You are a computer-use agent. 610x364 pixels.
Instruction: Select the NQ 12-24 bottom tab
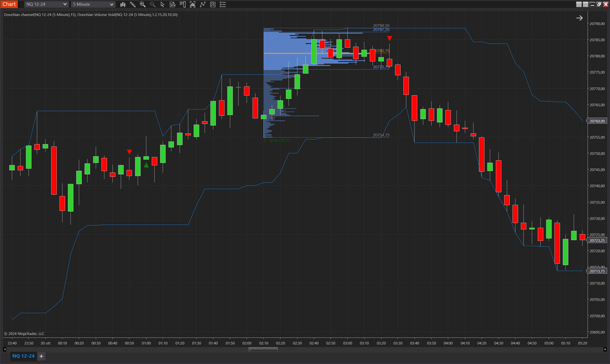click(x=24, y=356)
